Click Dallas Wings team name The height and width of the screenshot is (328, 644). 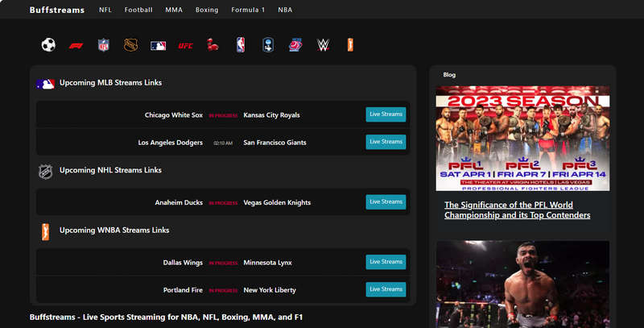(x=183, y=263)
